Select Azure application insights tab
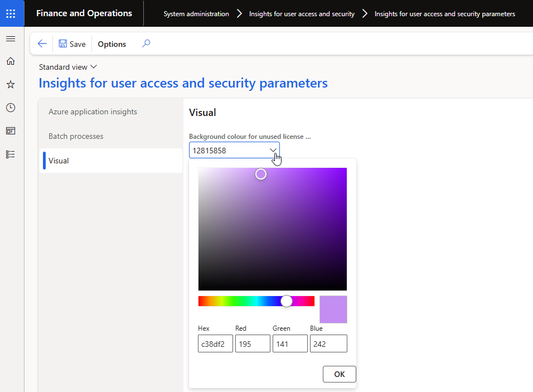This screenshot has height=392, width=533. (93, 112)
